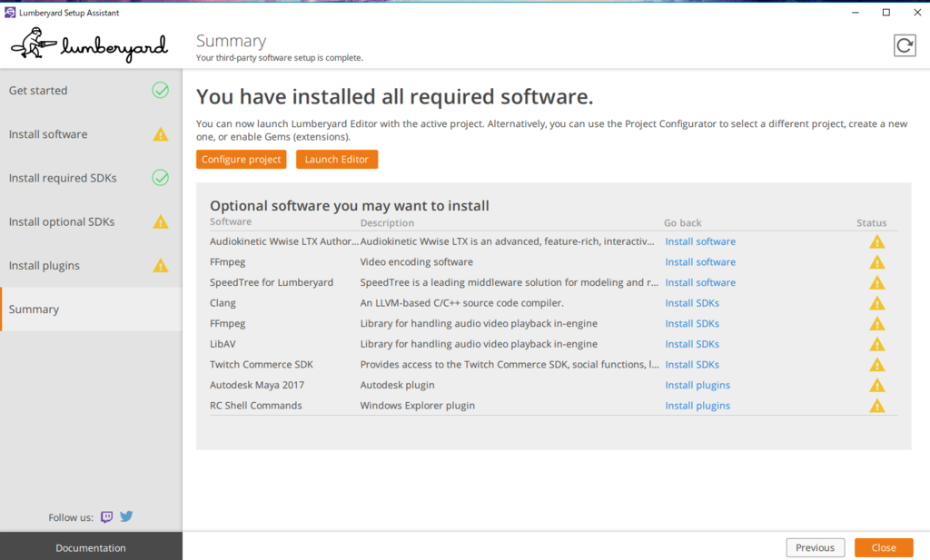Follow Install SDKs link for Twitch Commerce SDK
Image resolution: width=930 pixels, height=560 pixels.
tap(692, 365)
